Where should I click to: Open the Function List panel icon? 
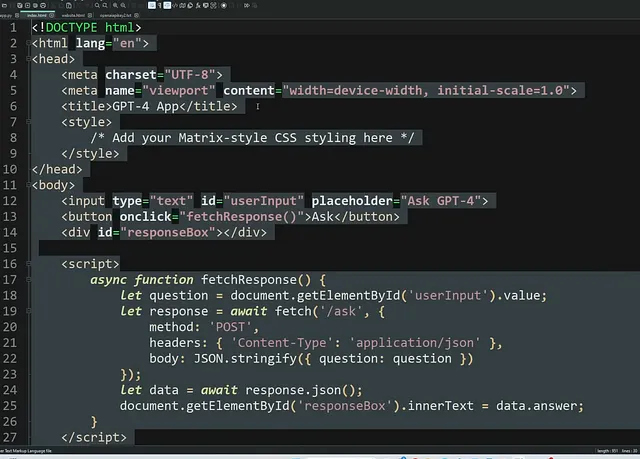[x=198, y=5]
